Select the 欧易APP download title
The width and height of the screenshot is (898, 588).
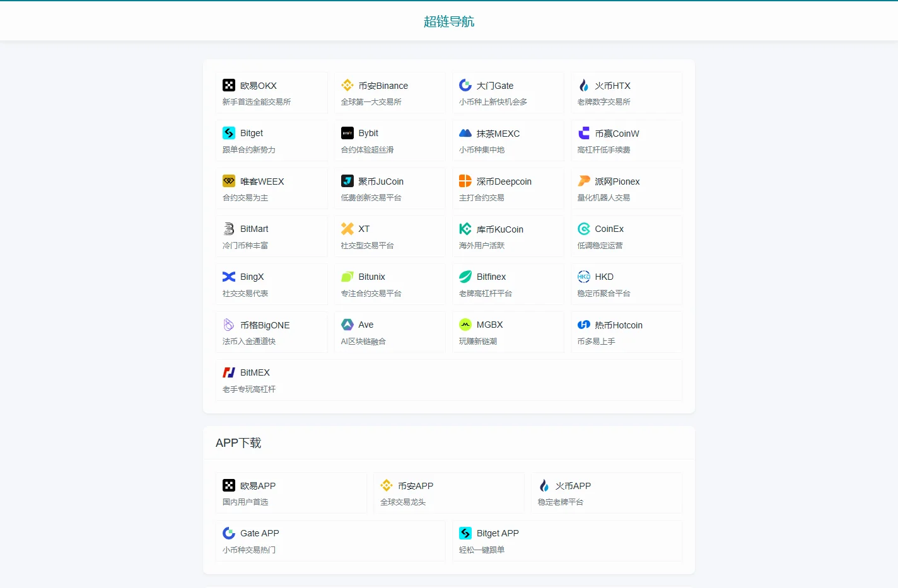coord(258,486)
